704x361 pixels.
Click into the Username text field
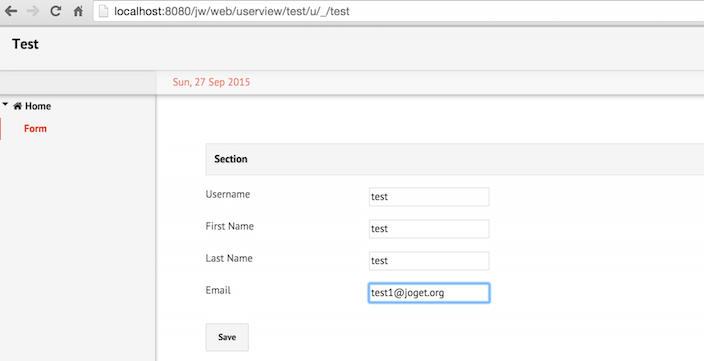coord(429,197)
